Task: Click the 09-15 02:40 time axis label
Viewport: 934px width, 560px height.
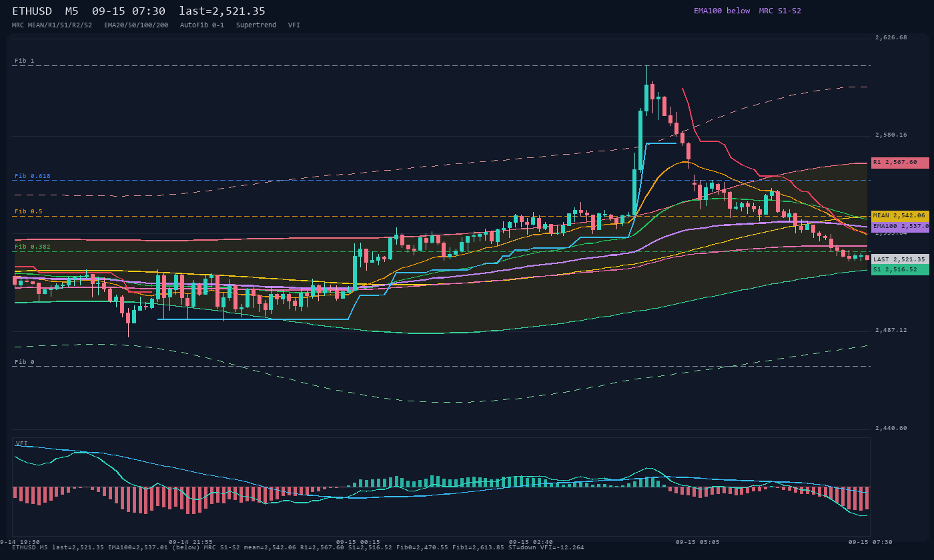Action: 531,542
